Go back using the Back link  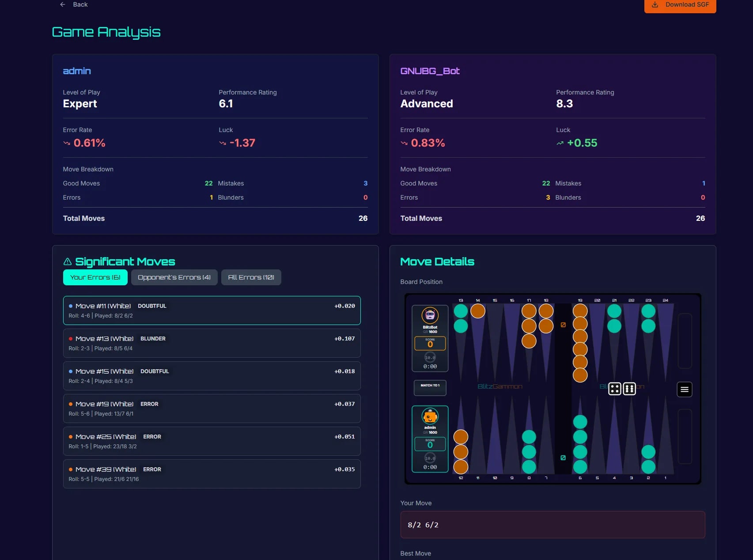(x=74, y=4)
